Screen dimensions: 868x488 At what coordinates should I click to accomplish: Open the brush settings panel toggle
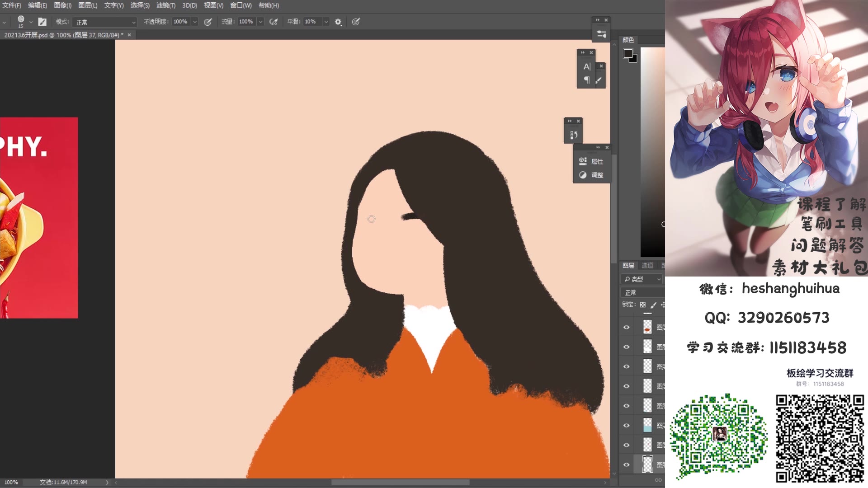42,22
